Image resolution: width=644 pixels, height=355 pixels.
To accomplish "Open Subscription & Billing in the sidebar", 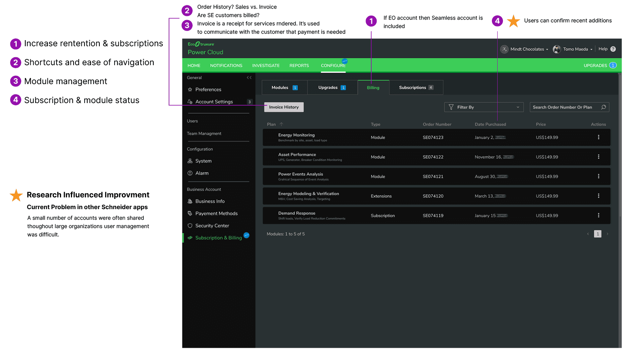I will [x=218, y=238].
